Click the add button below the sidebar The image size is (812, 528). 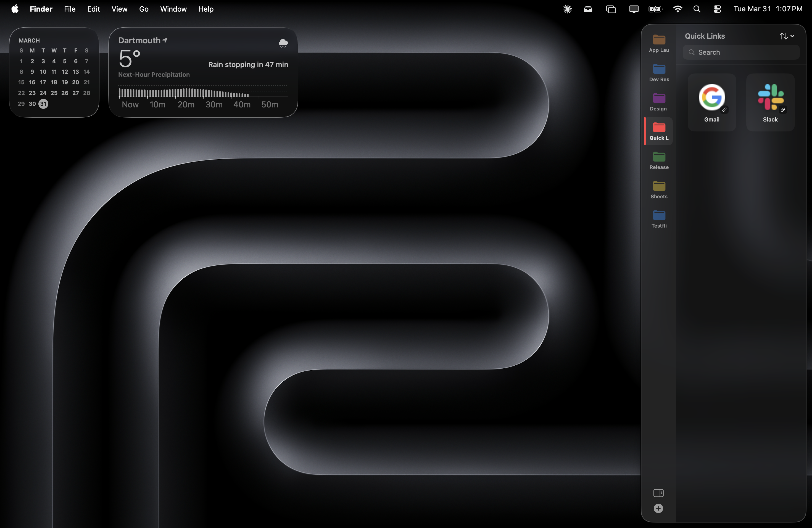coord(658,509)
